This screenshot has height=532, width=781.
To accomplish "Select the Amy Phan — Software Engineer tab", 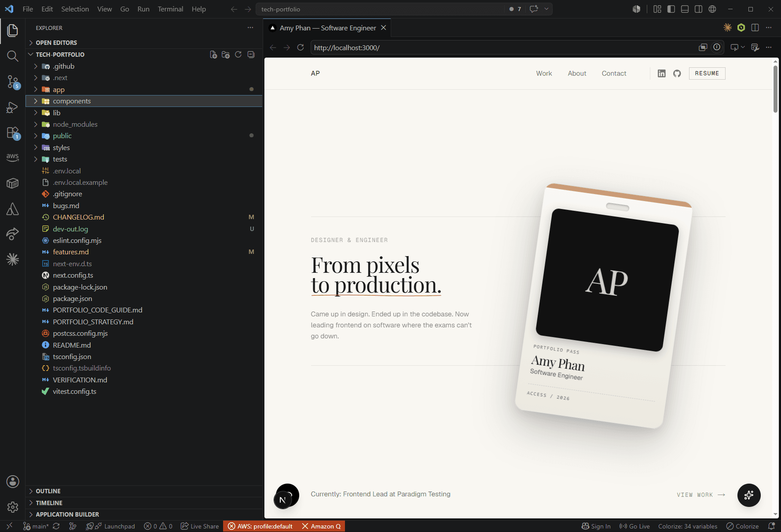I will [328, 28].
